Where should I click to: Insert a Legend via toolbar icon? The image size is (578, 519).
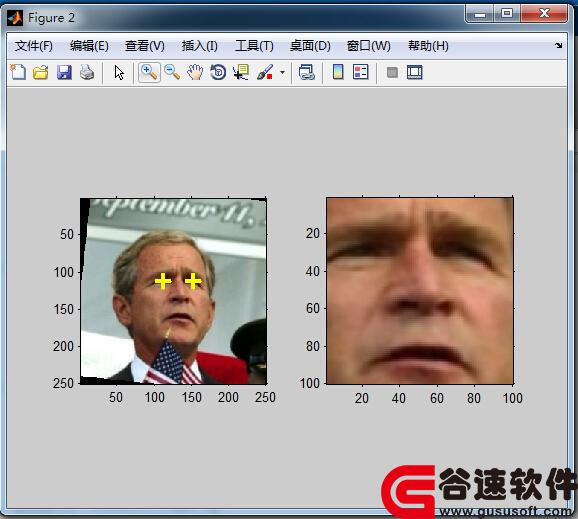pyautogui.click(x=361, y=72)
